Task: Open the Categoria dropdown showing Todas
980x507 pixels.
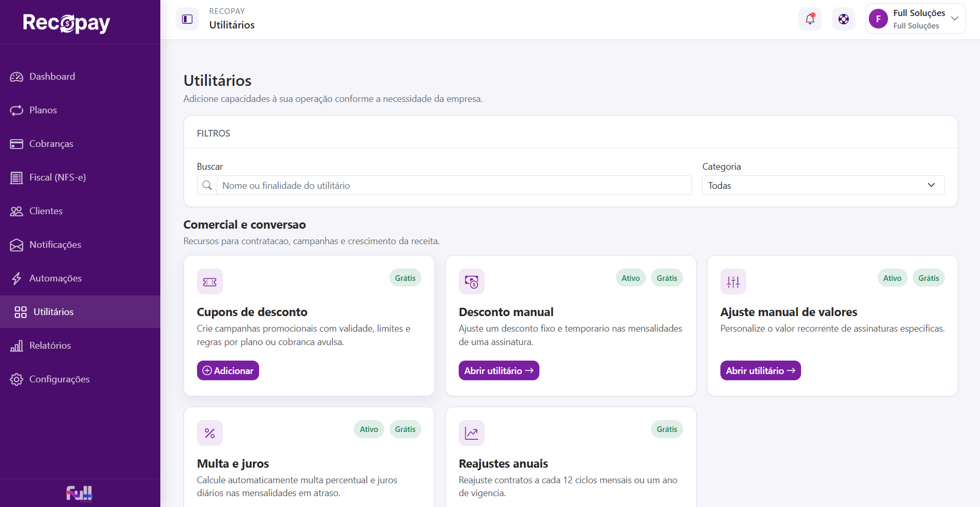Action: (823, 185)
